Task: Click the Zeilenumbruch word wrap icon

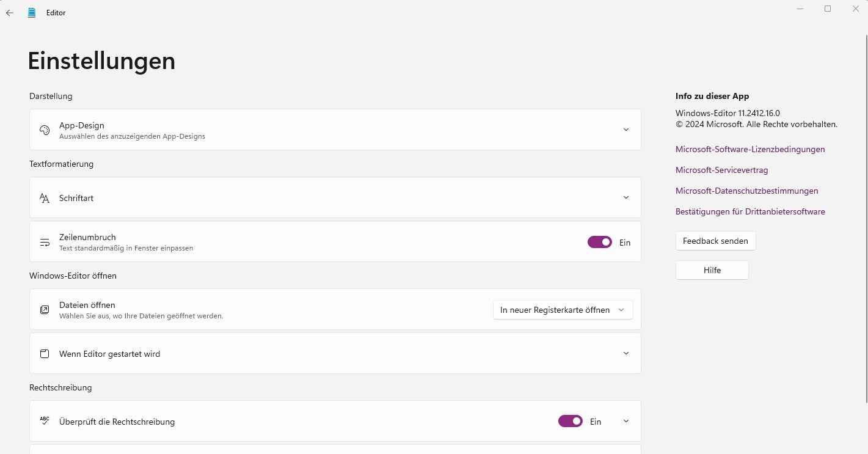Action: point(44,243)
